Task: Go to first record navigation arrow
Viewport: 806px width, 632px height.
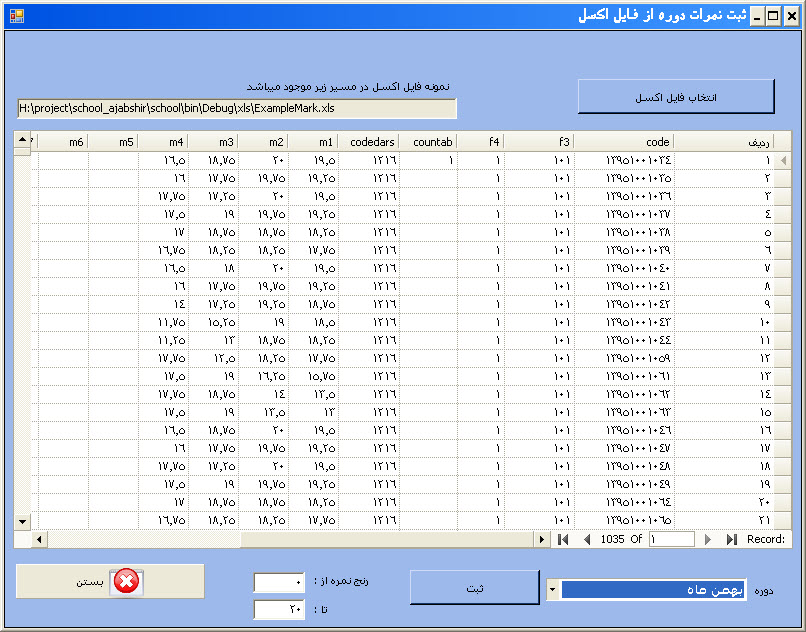Action: [x=564, y=539]
